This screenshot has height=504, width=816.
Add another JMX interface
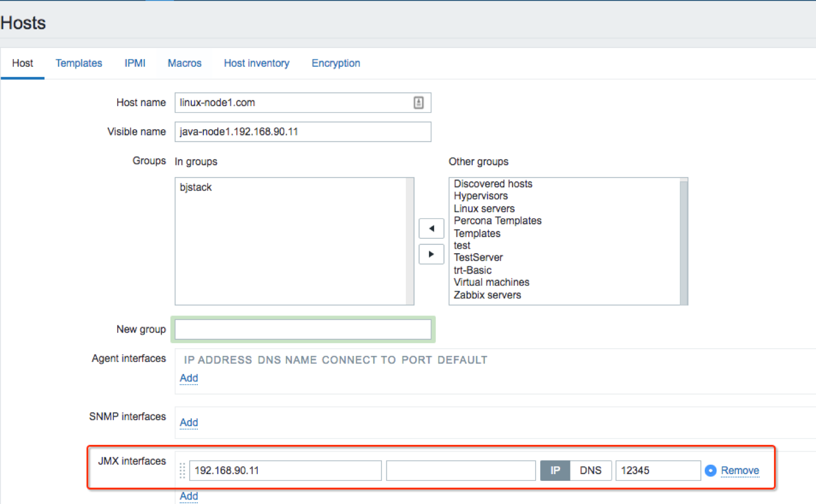tap(189, 496)
